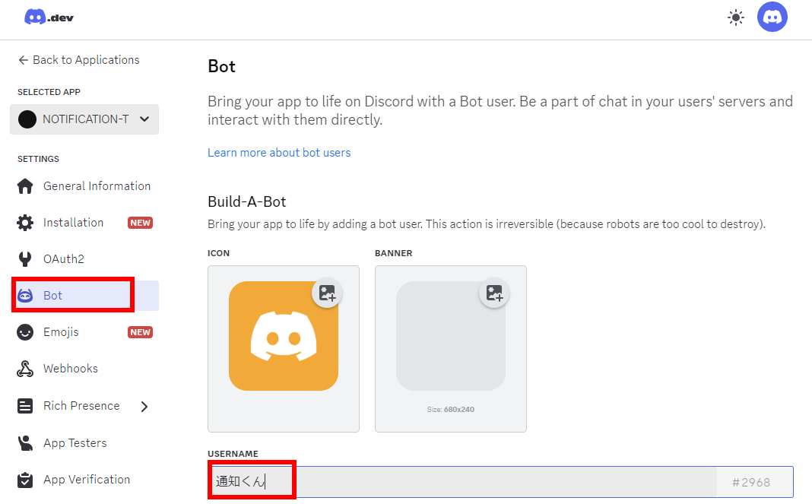Click the OAuth2 key icon in settings

25,258
